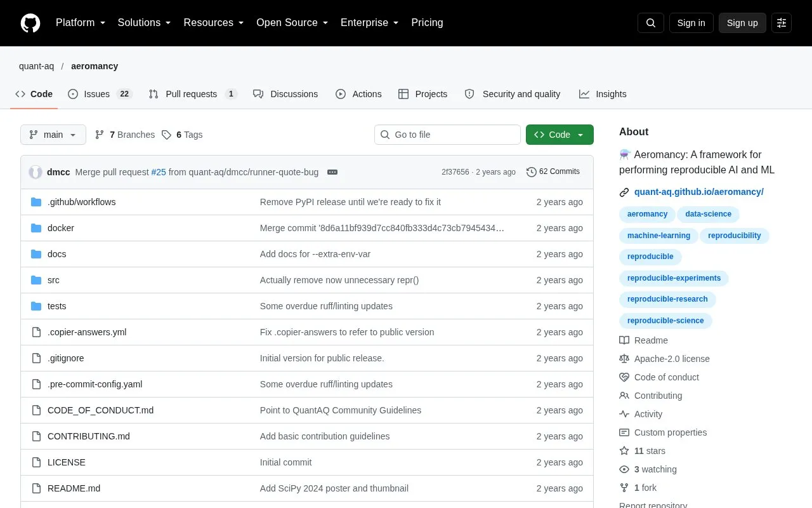Open the README.md file
This screenshot has width=812, height=508.
coord(74,488)
